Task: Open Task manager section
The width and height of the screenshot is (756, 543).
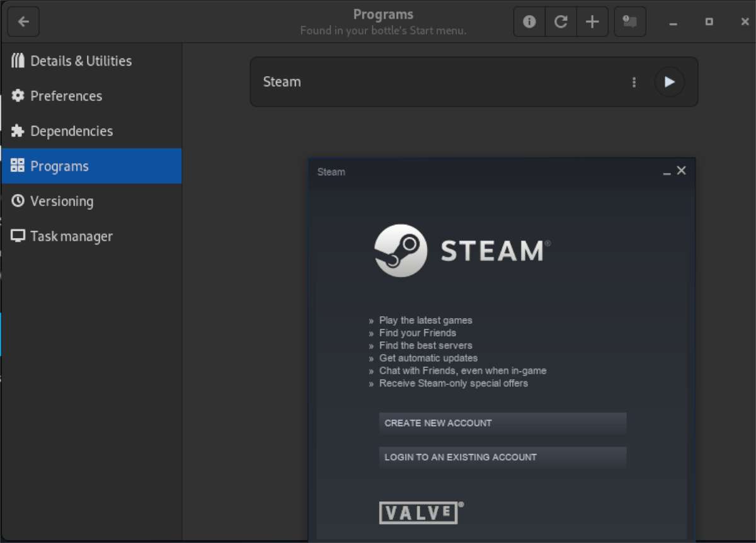Action: coord(91,236)
